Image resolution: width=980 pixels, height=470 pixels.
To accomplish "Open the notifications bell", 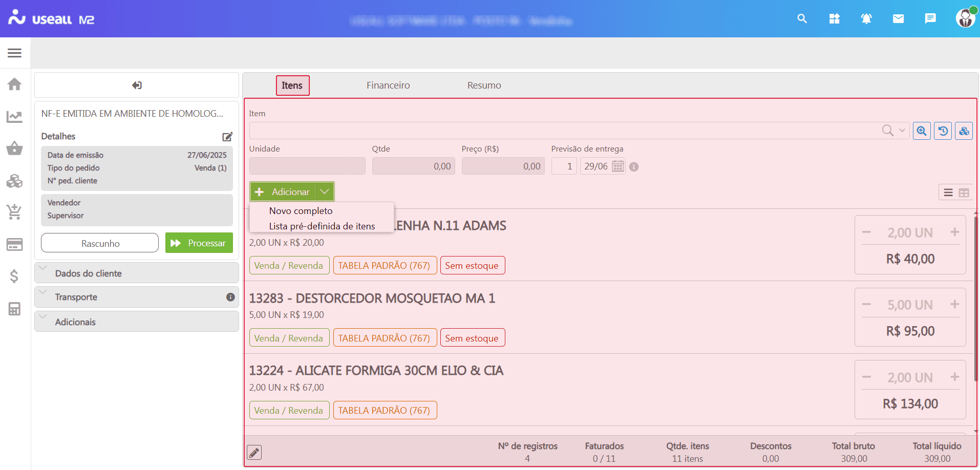I will (866, 19).
